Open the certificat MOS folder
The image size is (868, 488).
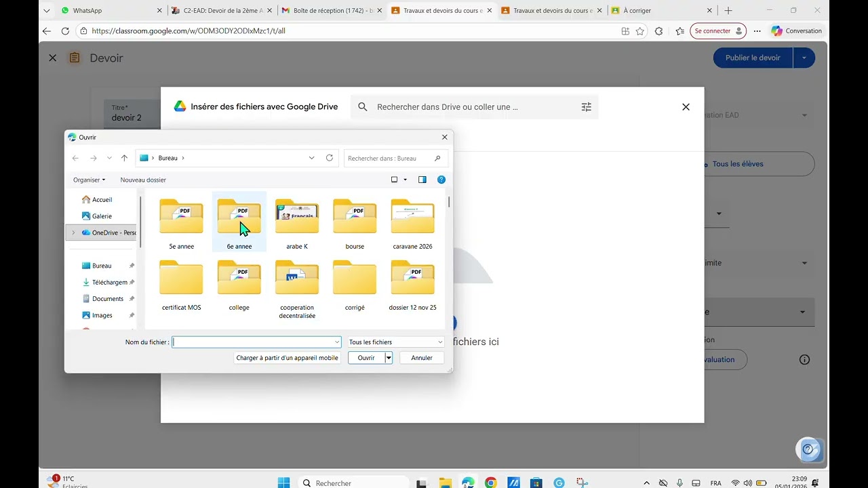[x=181, y=285]
